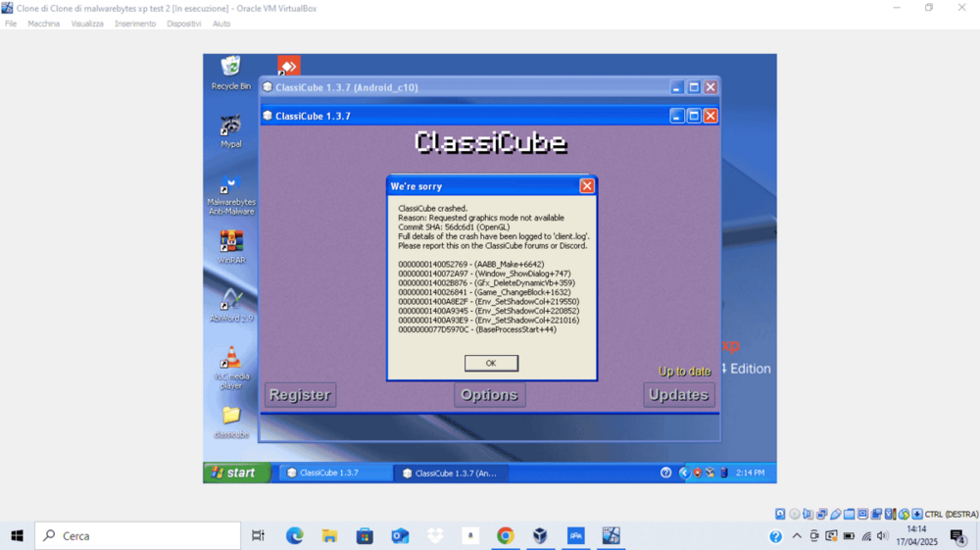Click the Up to date status text

point(684,372)
